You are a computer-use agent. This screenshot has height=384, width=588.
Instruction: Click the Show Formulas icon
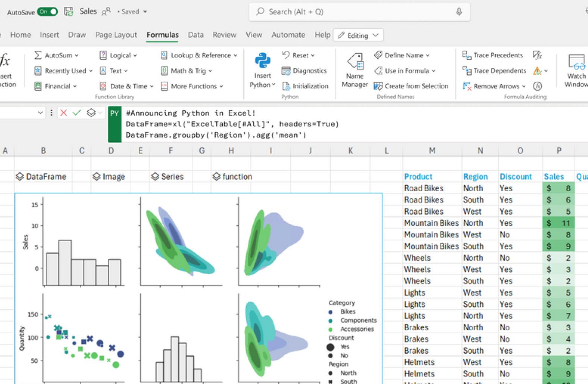[537, 55]
